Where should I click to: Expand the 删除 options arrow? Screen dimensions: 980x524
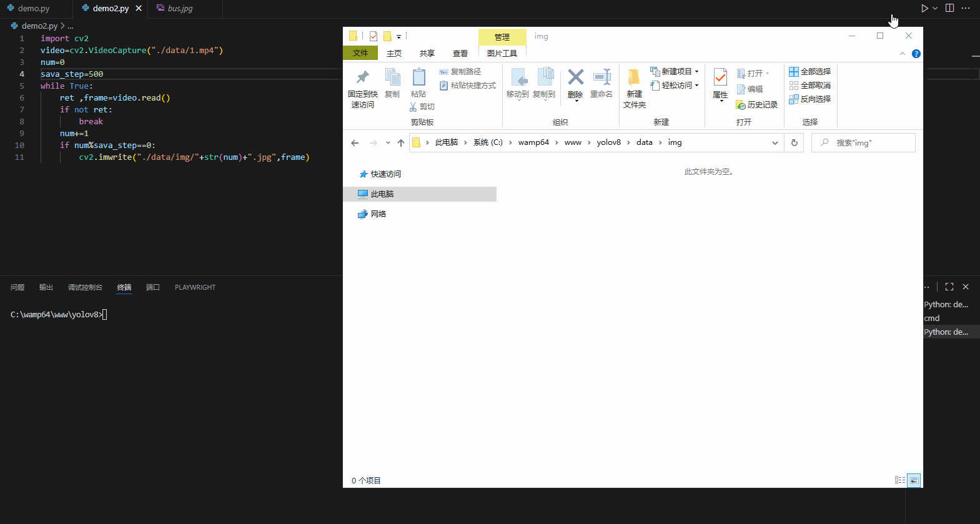click(576, 101)
